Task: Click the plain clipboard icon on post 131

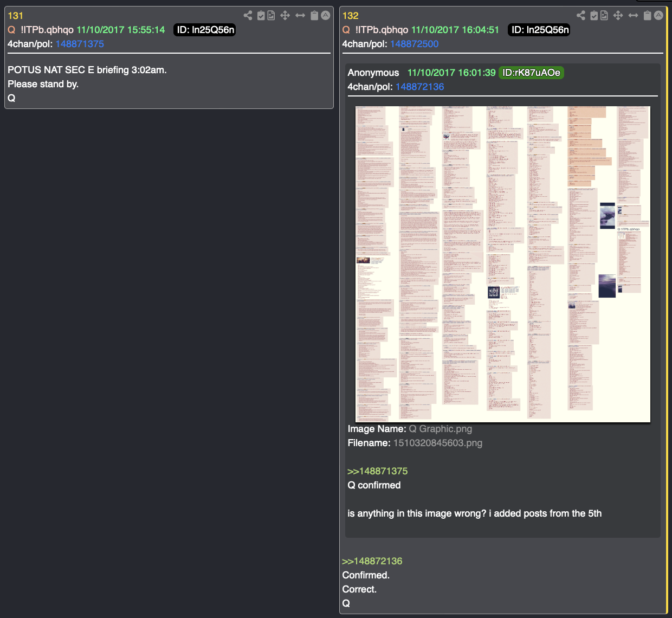Action: pyautogui.click(x=314, y=15)
